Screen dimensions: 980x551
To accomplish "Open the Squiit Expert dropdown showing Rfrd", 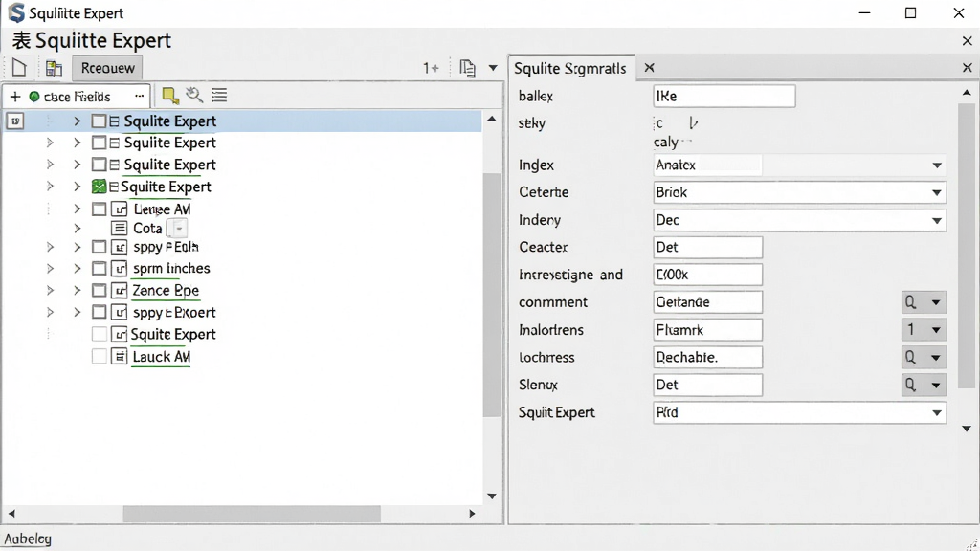I will (x=936, y=413).
